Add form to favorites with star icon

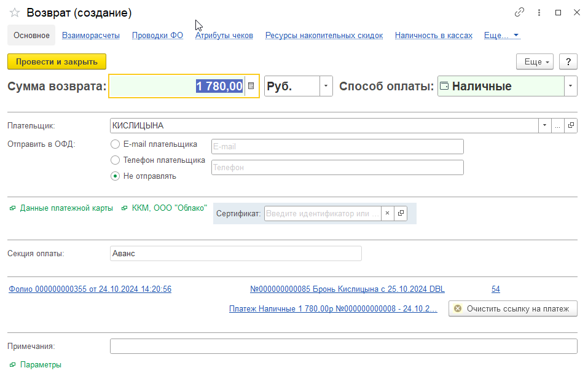point(15,13)
